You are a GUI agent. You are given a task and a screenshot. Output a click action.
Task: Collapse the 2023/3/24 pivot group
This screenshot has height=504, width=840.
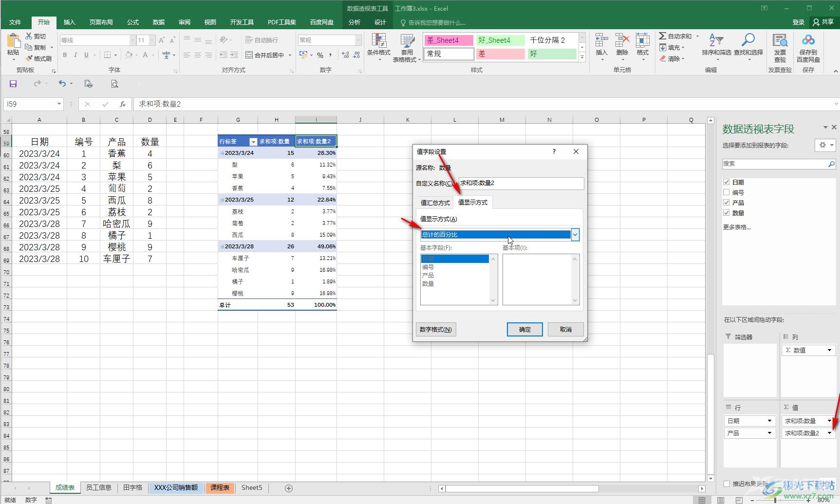tap(223, 153)
